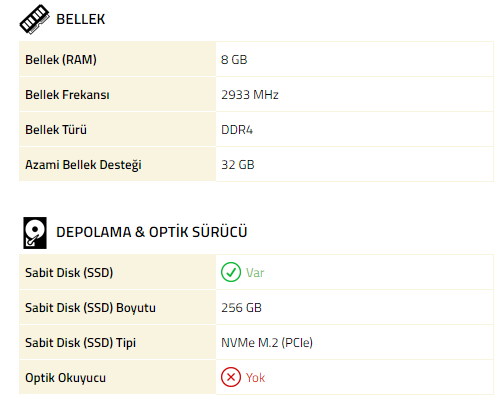Click the hard disk drive icon
The height and width of the screenshot is (408, 502).
point(35,233)
